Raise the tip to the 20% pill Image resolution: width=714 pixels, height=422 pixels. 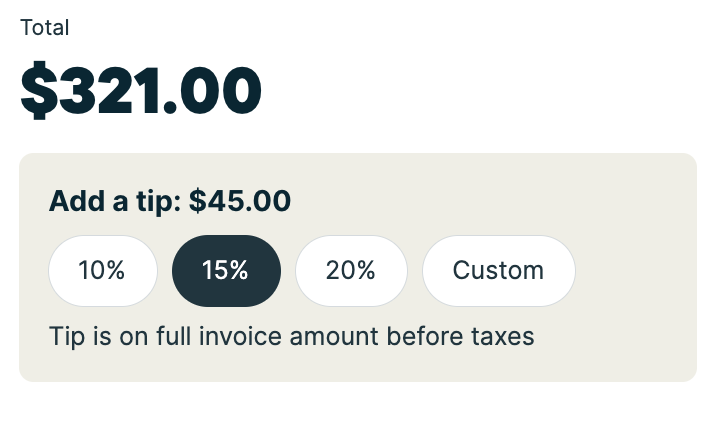pos(350,270)
